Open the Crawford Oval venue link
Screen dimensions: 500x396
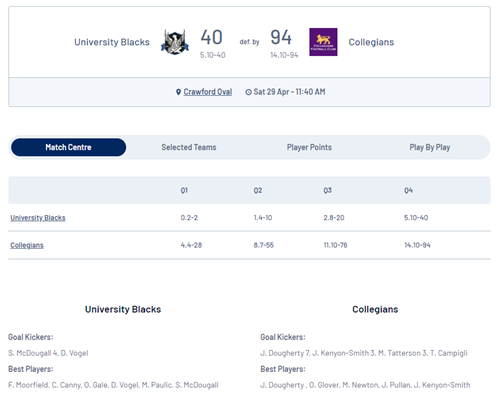(208, 92)
